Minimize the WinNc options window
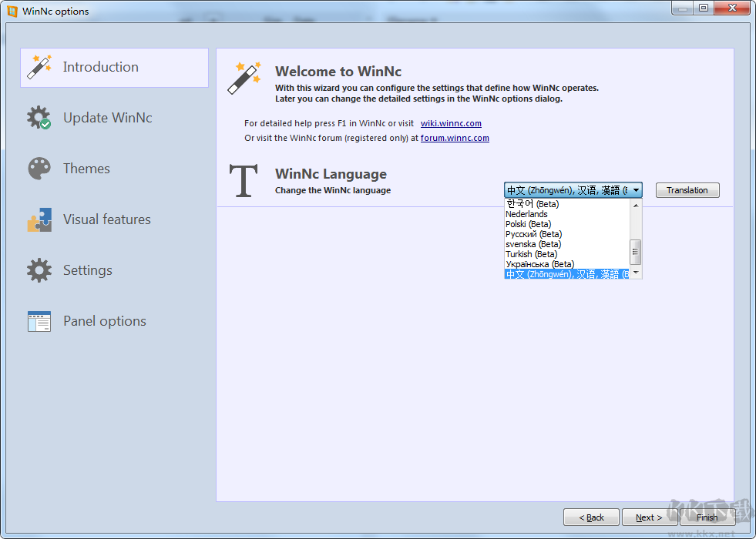The height and width of the screenshot is (539, 756). click(x=683, y=8)
